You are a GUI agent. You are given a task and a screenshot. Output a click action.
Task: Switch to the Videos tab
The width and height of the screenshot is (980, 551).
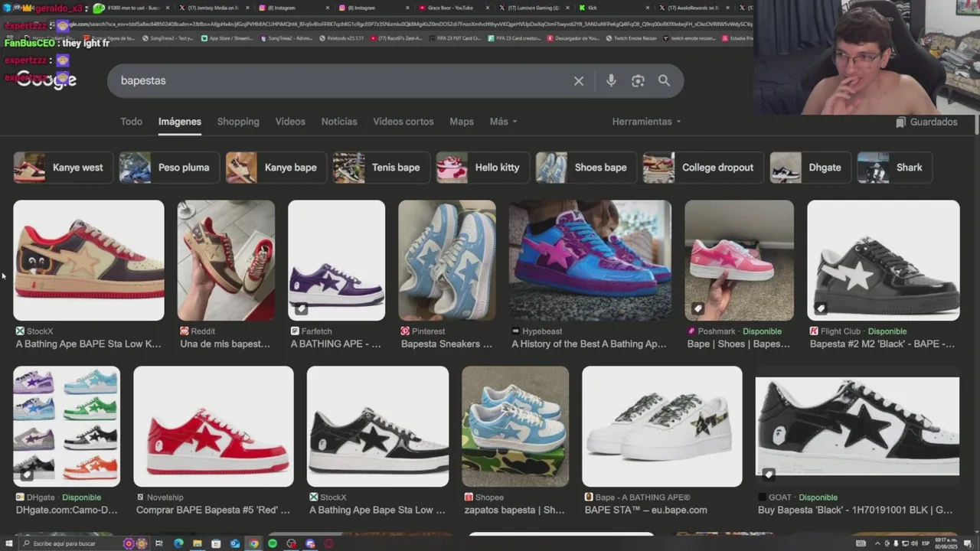(x=290, y=122)
